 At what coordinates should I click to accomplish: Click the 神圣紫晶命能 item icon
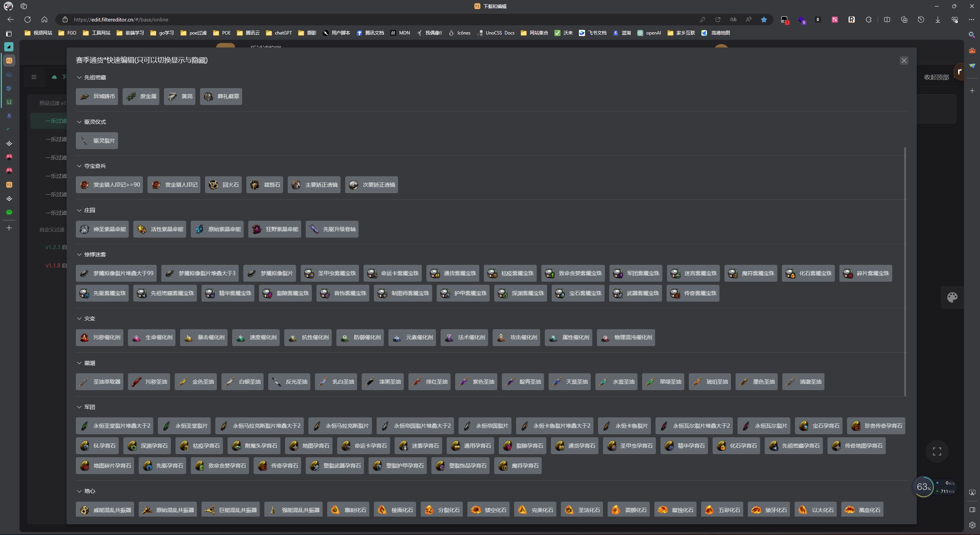(x=84, y=229)
